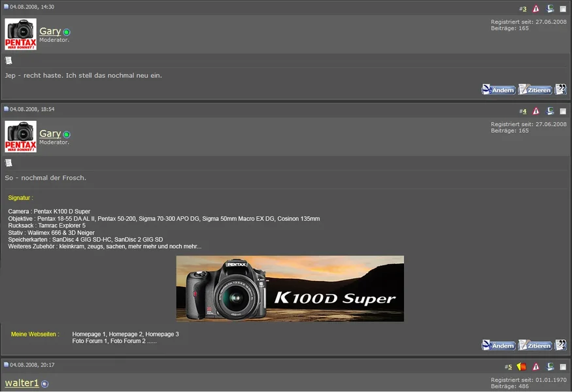Viewport: 572px width, 392px height.
Task: Open the walter1 username link
Action: (x=22, y=383)
